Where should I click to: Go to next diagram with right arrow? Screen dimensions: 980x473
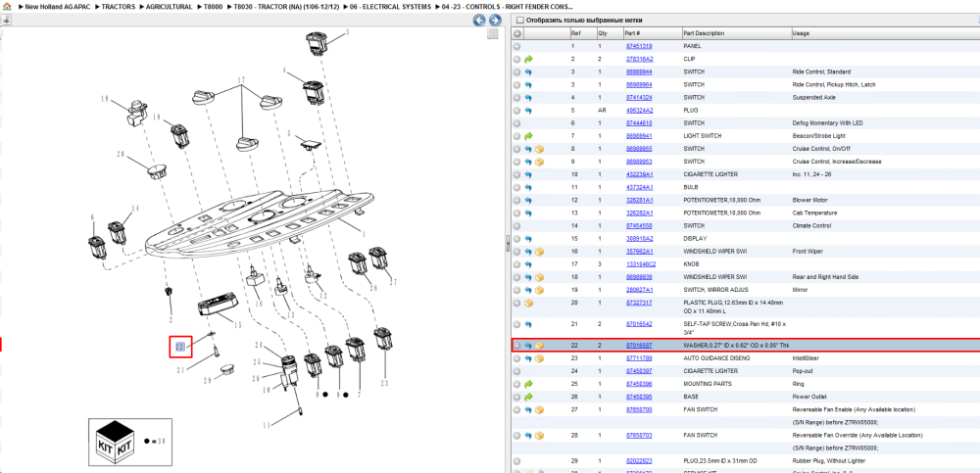click(x=494, y=20)
